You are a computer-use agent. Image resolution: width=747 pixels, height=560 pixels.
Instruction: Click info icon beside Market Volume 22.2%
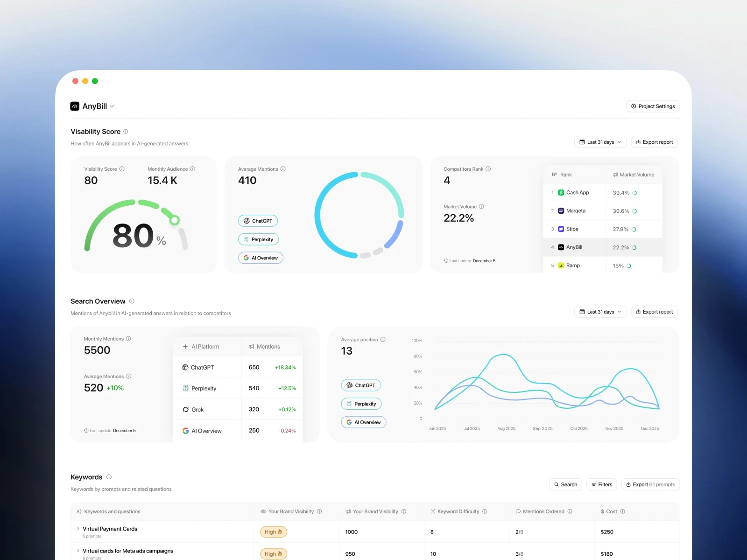[481, 206]
